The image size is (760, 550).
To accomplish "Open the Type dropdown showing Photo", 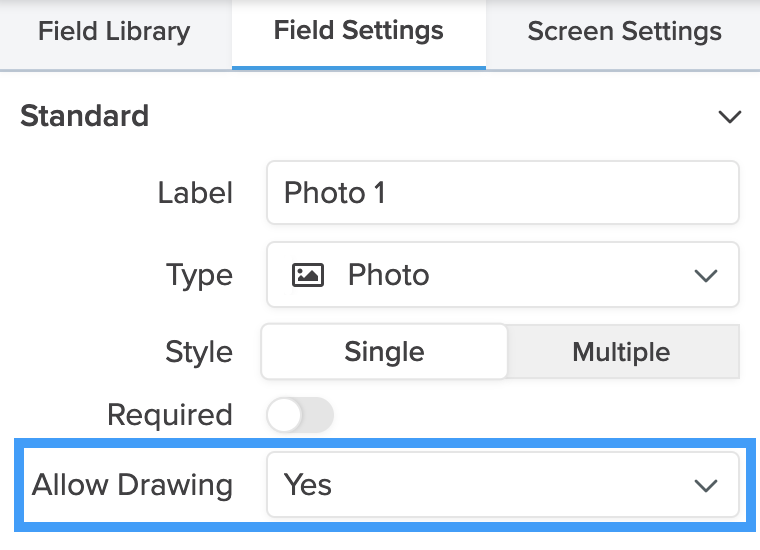I will coord(502,275).
